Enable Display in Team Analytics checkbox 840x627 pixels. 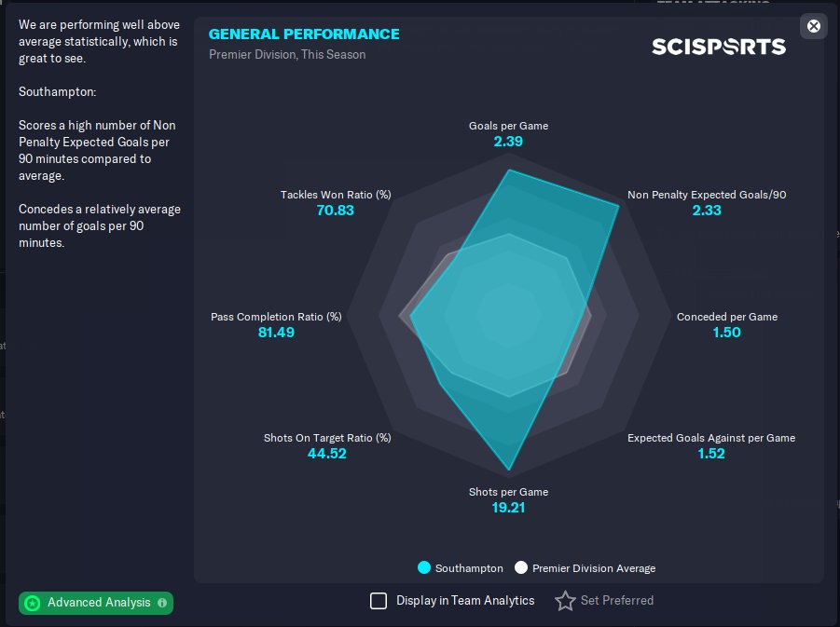379,601
